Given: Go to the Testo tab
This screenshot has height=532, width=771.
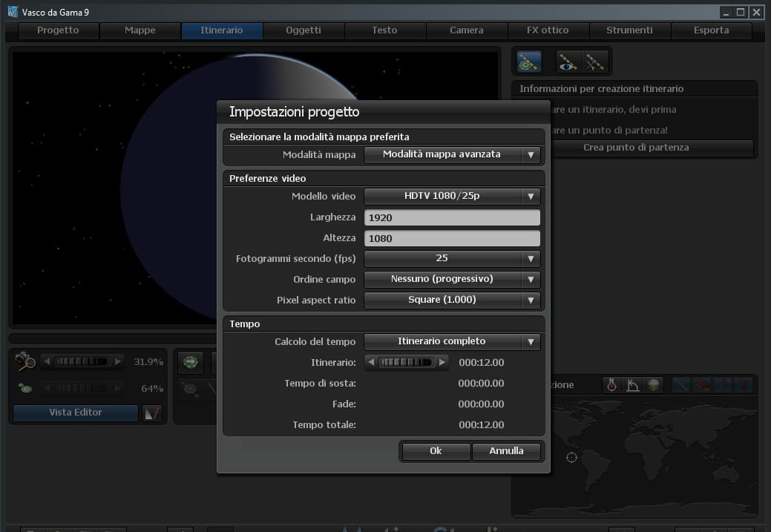Looking at the screenshot, I should click(384, 30).
